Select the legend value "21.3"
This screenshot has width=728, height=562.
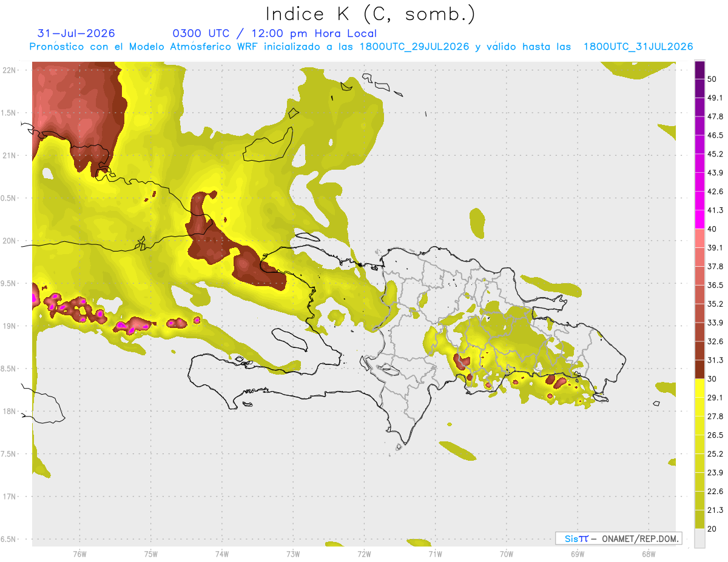[x=715, y=510]
